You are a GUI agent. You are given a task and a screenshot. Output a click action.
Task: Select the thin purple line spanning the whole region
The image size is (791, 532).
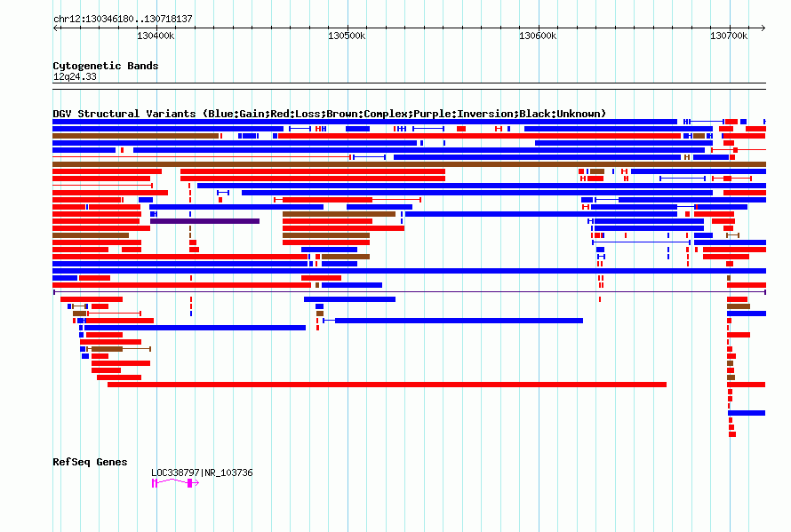coord(409,292)
